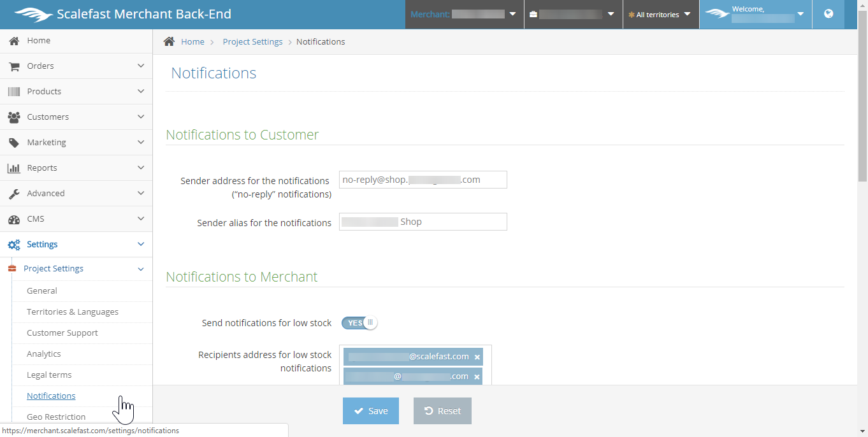This screenshot has height=437, width=868.
Task: Click the Orders shopping cart icon
Action: (13, 66)
